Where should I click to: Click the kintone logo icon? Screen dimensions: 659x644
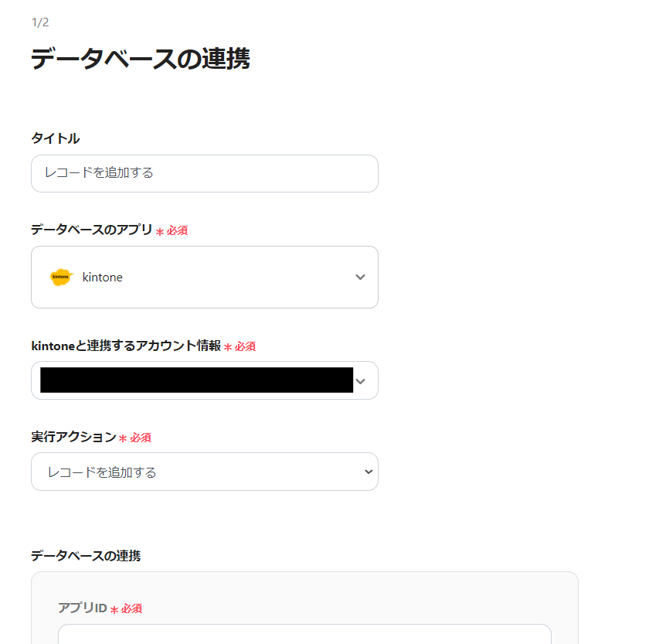[60, 277]
